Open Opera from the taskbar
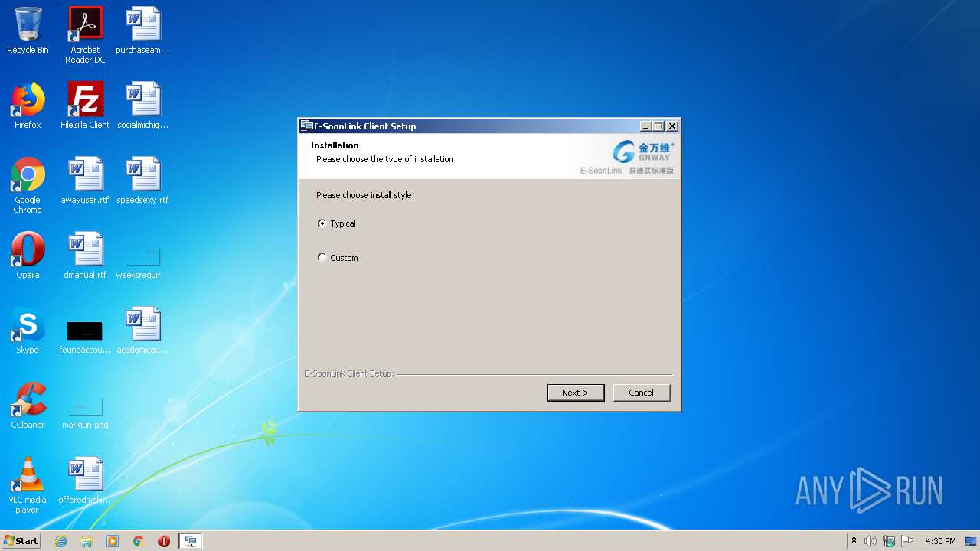This screenshot has width=980, height=551. pyautogui.click(x=164, y=541)
